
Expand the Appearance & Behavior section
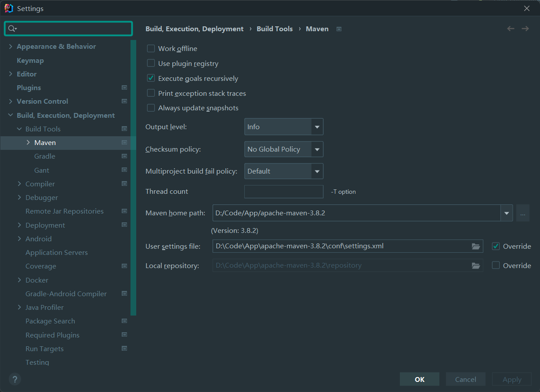(11, 46)
